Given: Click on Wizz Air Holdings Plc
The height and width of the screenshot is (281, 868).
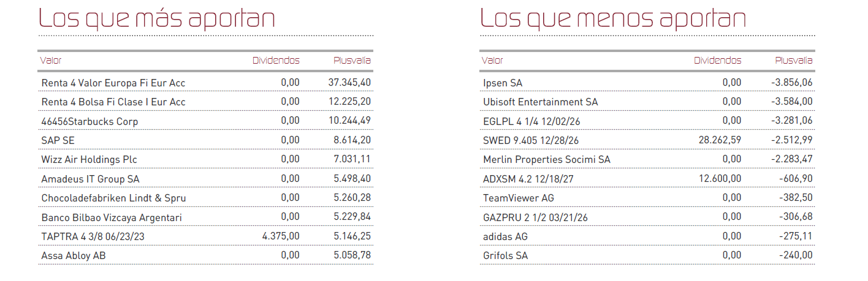Looking at the screenshot, I should [x=89, y=160].
